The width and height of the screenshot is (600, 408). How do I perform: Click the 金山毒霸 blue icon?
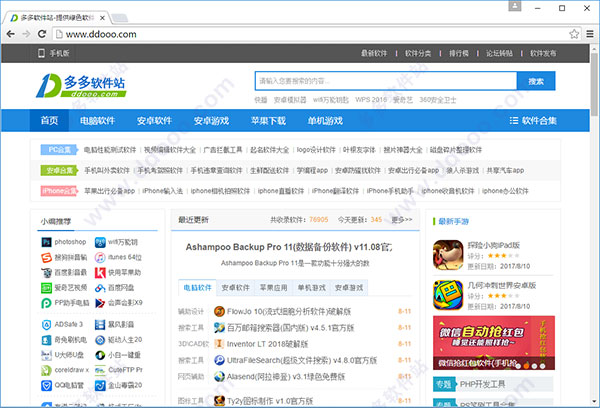coord(100,385)
